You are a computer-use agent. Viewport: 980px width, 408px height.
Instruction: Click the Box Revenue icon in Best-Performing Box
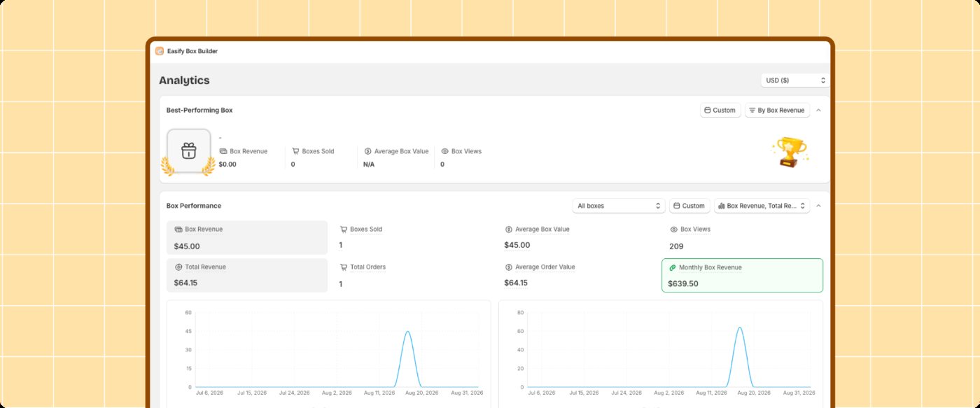(223, 151)
